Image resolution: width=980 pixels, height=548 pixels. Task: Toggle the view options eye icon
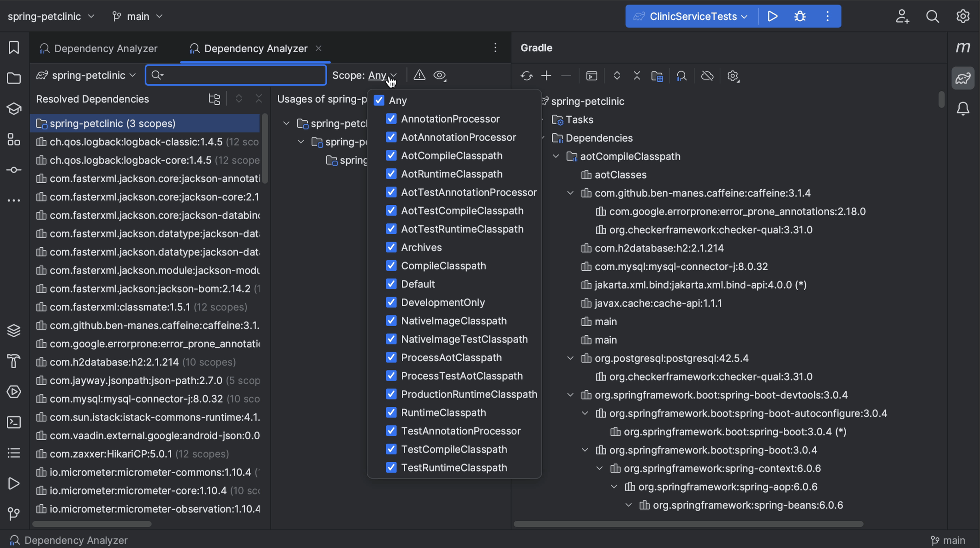point(440,75)
